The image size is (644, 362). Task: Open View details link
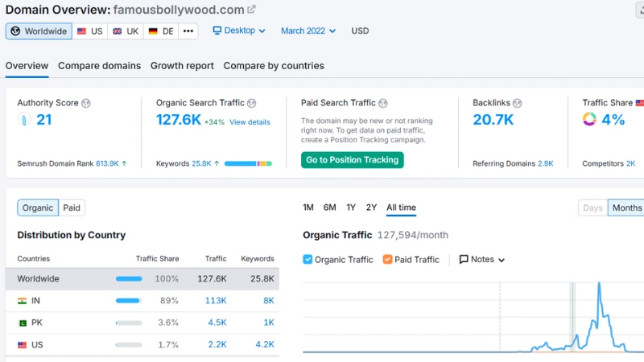(250, 122)
